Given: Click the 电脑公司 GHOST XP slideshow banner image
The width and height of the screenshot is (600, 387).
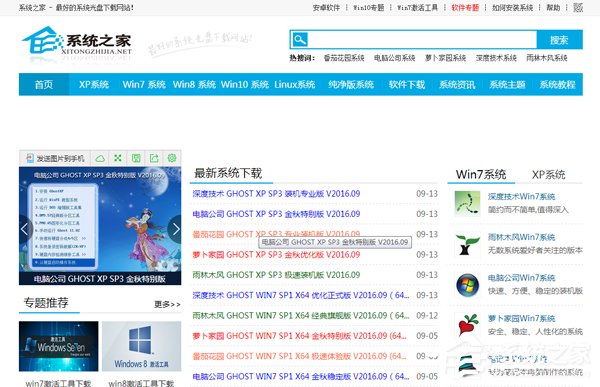Looking at the screenshot, I should click(100, 226).
